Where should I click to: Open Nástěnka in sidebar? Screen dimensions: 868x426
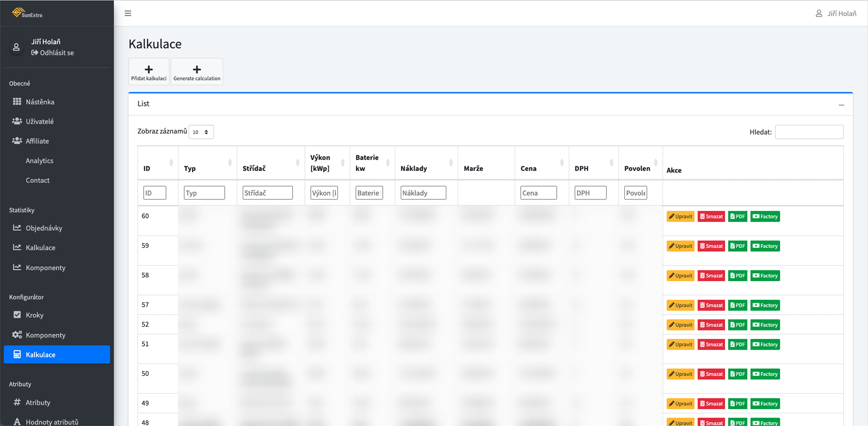point(40,102)
